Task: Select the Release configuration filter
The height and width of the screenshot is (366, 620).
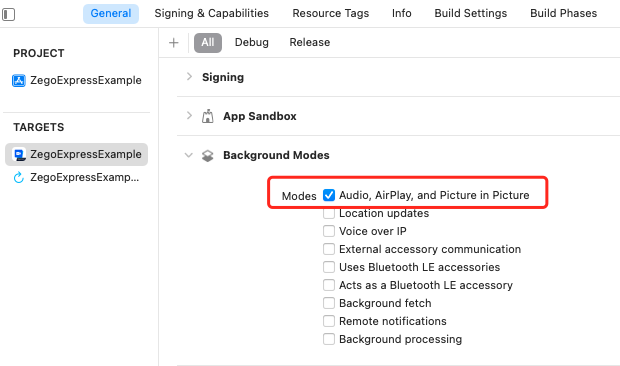Action: click(310, 42)
